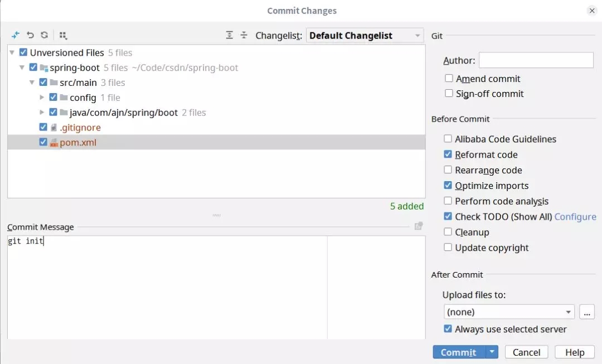
Task: Click the .gitignore file icon
Action: [x=54, y=128]
